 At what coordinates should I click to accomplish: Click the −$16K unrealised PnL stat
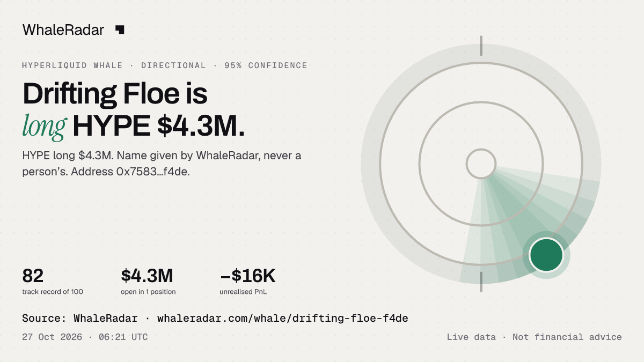pyautogui.click(x=247, y=276)
